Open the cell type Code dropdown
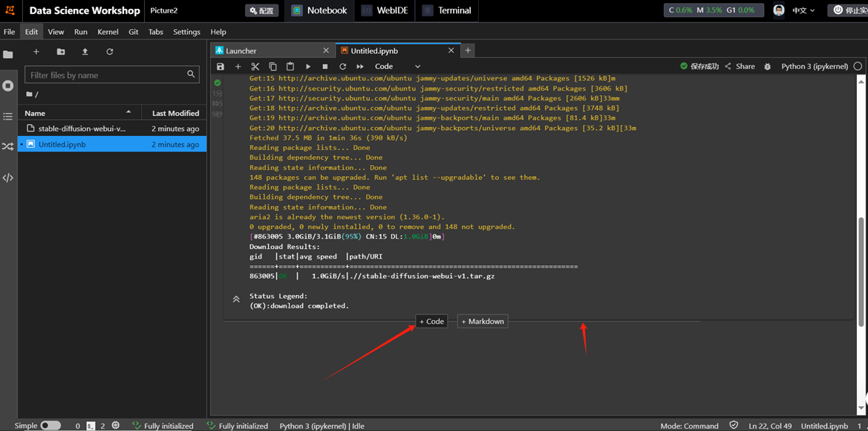The image size is (868, 431). tap(397, 66)
